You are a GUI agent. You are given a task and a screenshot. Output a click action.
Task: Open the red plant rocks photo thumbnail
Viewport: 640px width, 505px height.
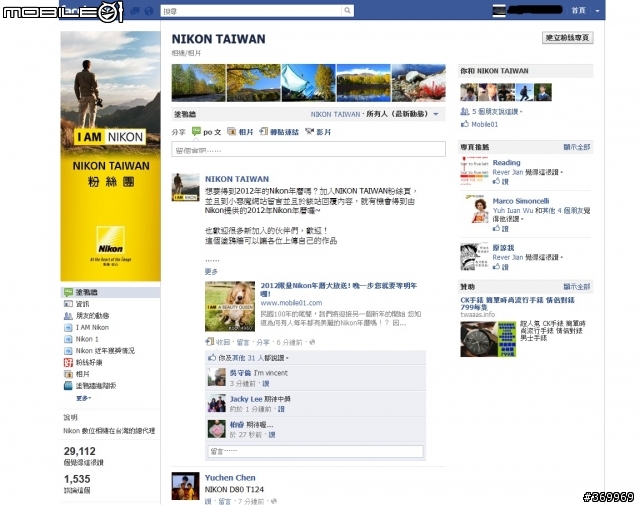[418, 82]
